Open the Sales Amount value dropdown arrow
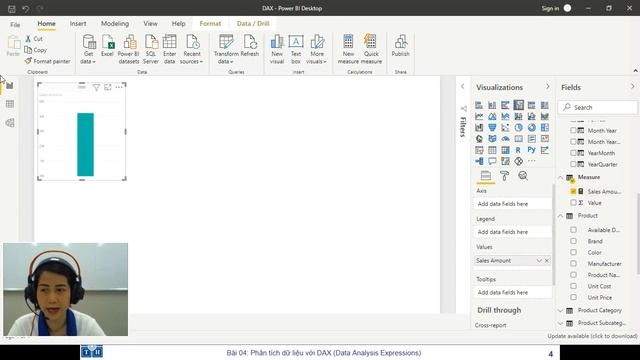Image resolution: width=640 pixels, height=360 pixels. point(539,260)
